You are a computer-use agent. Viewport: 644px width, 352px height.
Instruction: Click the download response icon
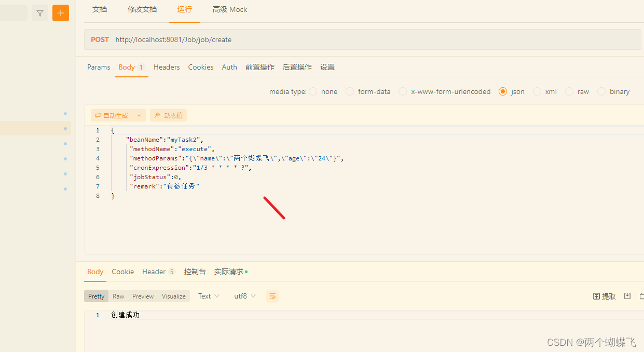[627, 296]
